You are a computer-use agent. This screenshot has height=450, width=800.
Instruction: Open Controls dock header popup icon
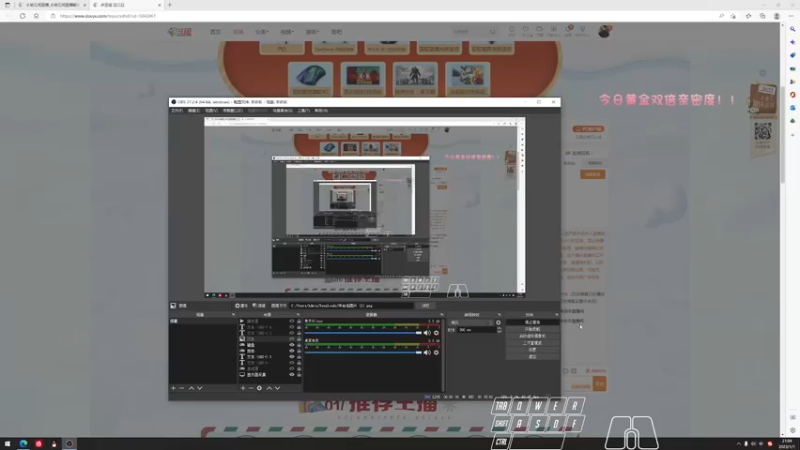(557, 315)
